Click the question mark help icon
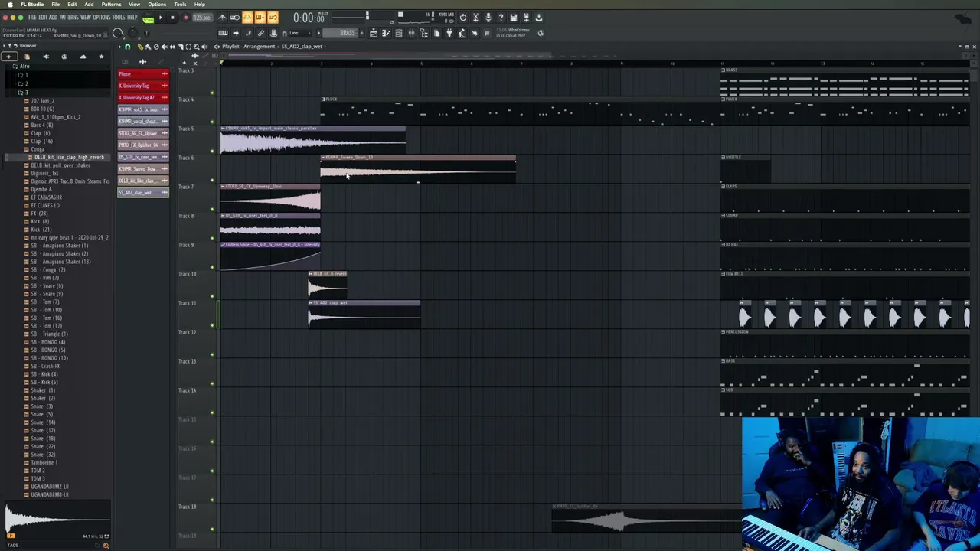 [501, 18]
